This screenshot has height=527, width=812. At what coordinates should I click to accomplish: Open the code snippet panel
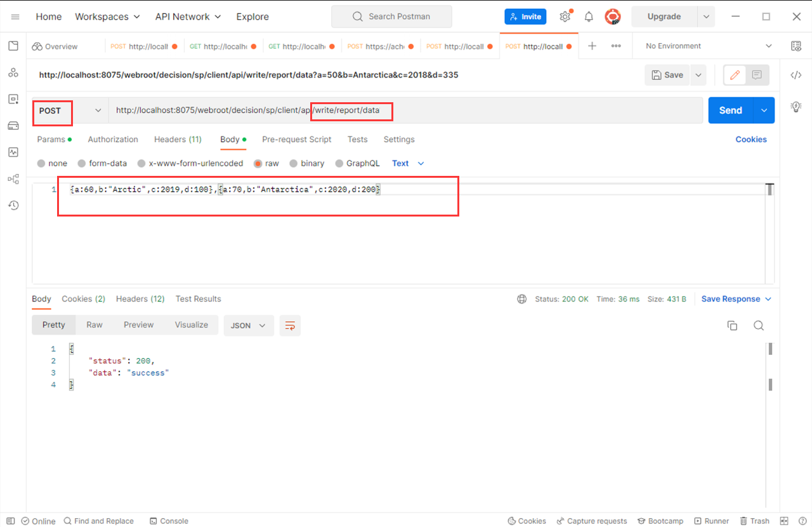796,74
